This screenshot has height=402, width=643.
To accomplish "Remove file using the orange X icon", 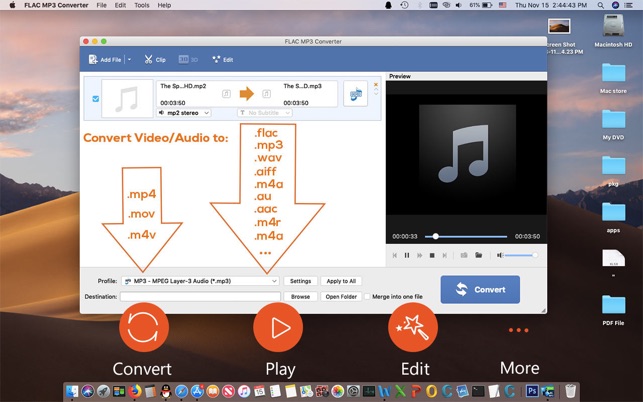I will tap(376, 85).
